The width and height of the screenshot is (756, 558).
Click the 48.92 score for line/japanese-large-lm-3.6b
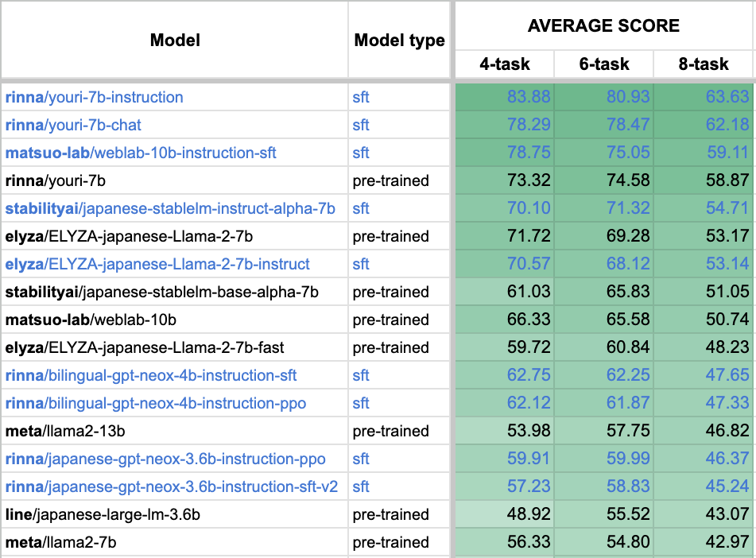(529, 514)
